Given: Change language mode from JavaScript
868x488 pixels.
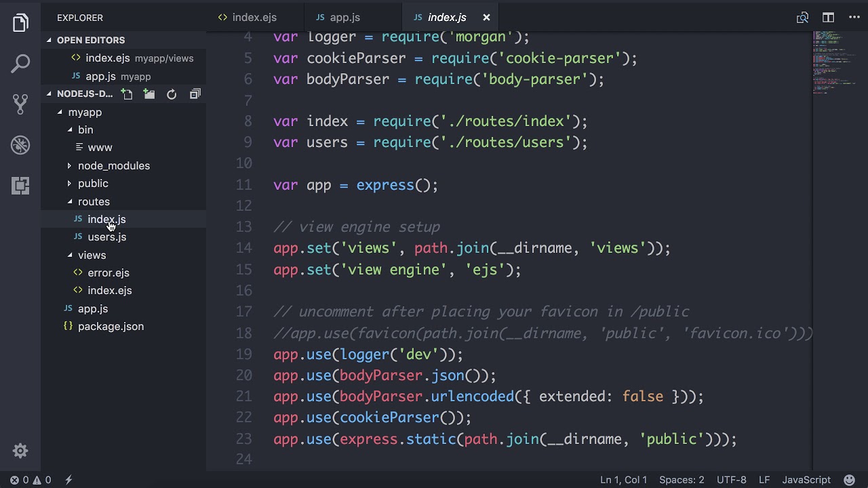Looking at the screenshot, I should coord(806,480).
